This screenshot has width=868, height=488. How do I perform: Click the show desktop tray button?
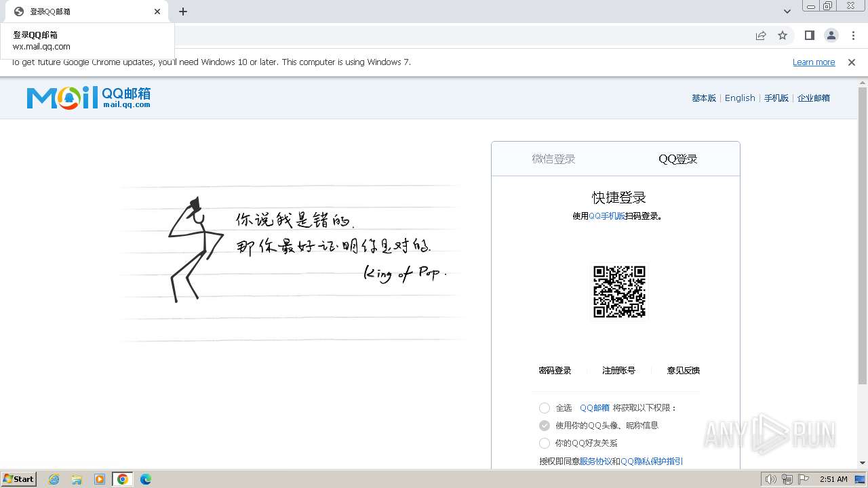[x=861, y=479]
